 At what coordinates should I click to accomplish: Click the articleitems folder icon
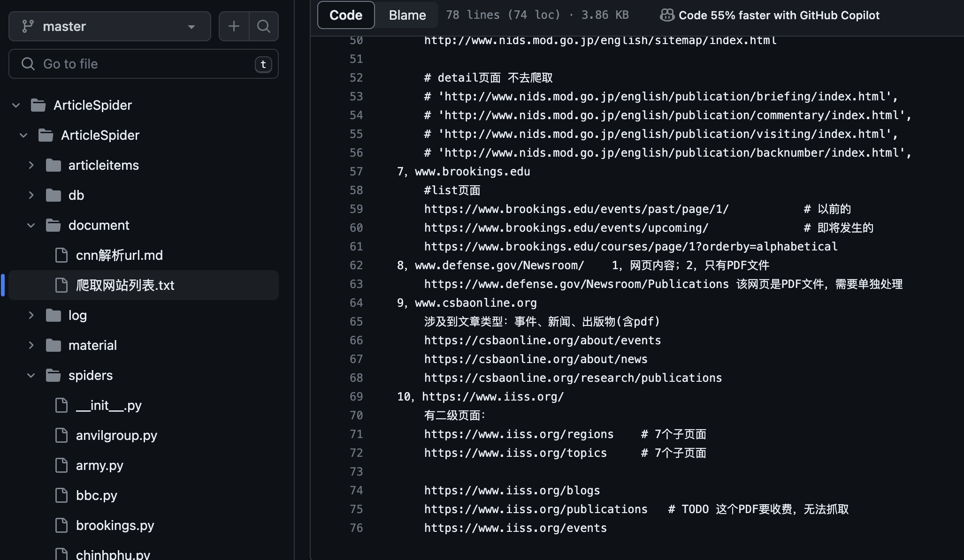click(x=54, y=165)
